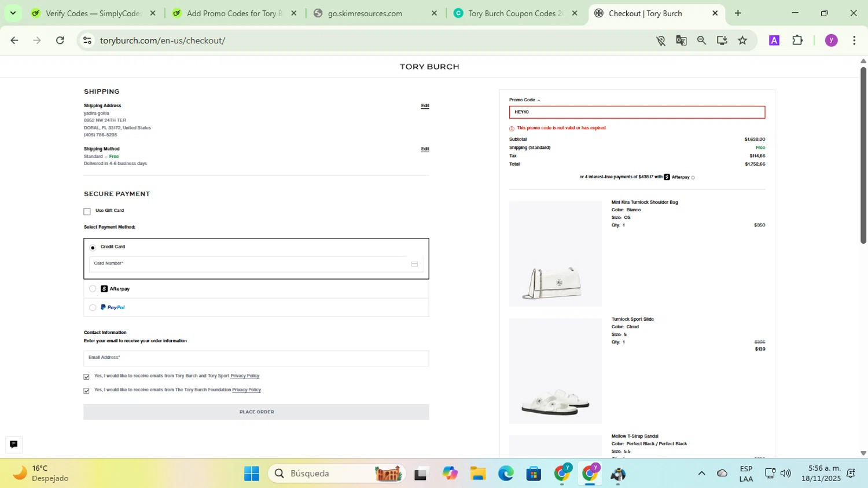Open the Chrome three-dot menu
Viewport: 868px width, 488px height.
[854, 40]
